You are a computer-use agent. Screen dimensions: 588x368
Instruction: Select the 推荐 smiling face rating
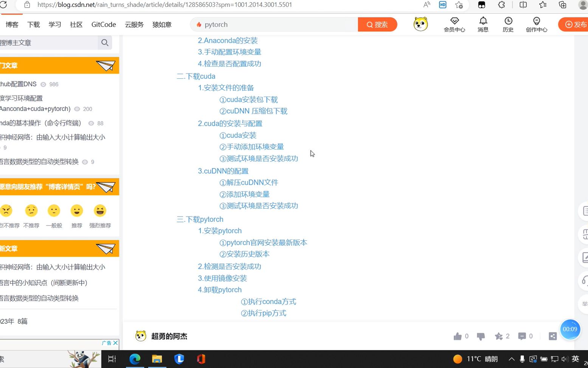77,211
